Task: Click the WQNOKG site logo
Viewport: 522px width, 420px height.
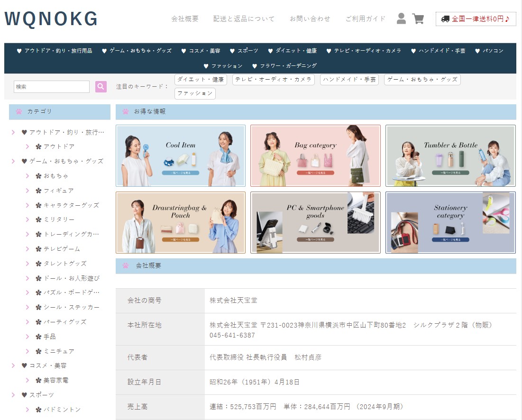Action: pyautogui.click(x=51, y=19)
